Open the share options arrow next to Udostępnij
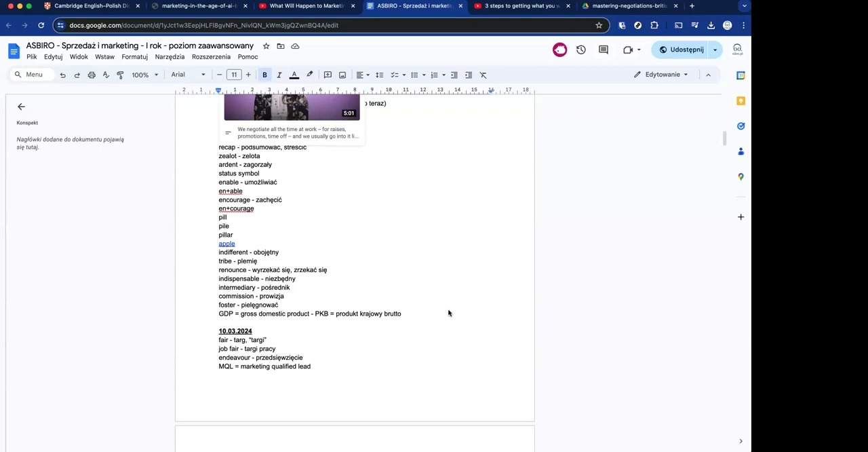Screen dimensions: 868x452 tap(715, 50)
